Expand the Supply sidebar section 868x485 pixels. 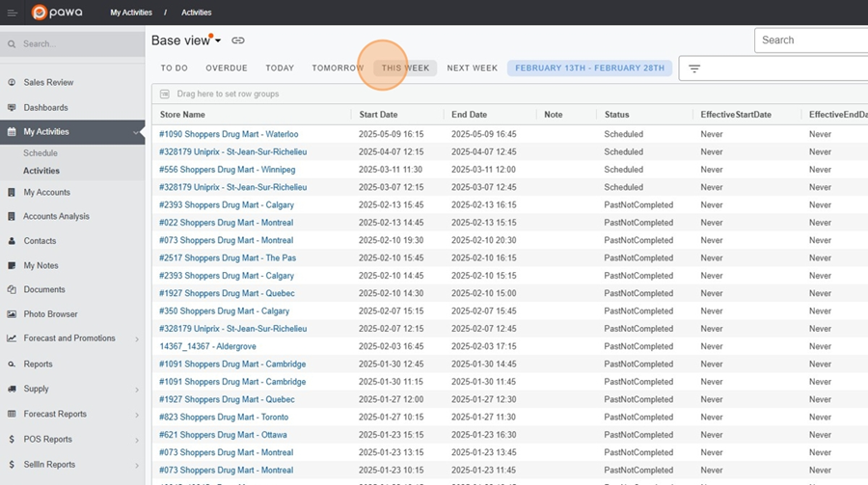coord(37,390)
